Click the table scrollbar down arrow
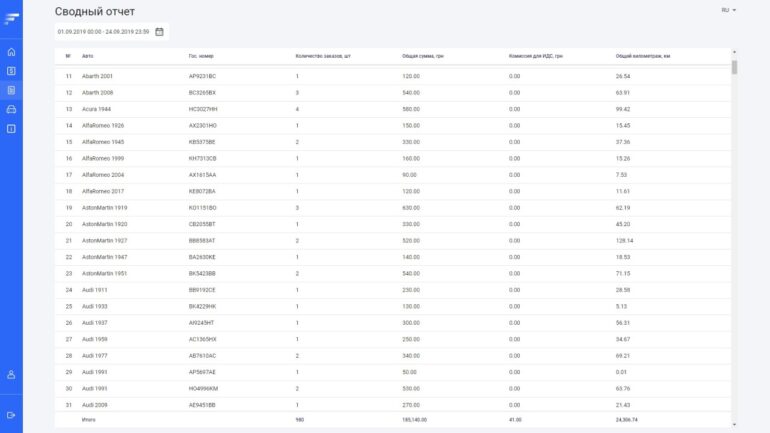This screenshot has height=433, width=770. pyautogui.click(x=734, y=425)
